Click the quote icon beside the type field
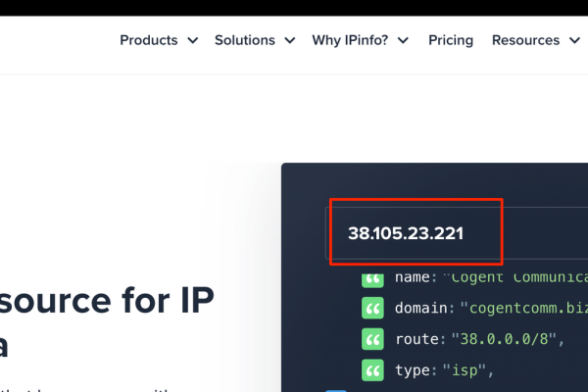Image resolution: width=588 pixels, height=392 pixels. tap(372, 370)
